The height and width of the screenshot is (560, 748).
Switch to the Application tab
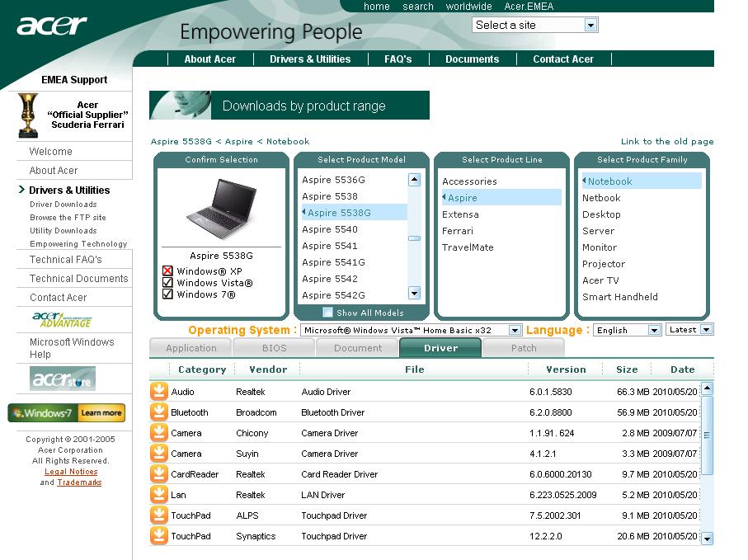[191, 348]
